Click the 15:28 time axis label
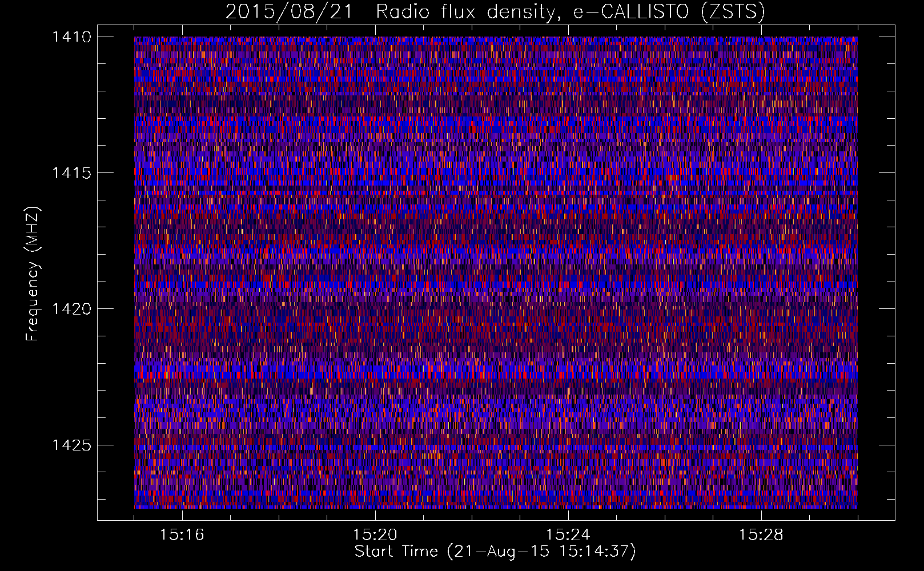Viewport: 924px width, 571px height. 761,534
